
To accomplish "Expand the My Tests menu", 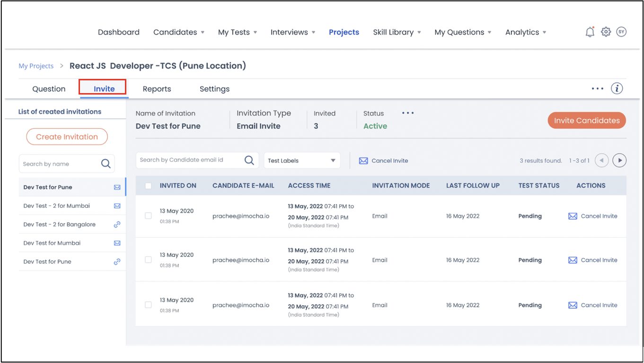I will 238,32.
